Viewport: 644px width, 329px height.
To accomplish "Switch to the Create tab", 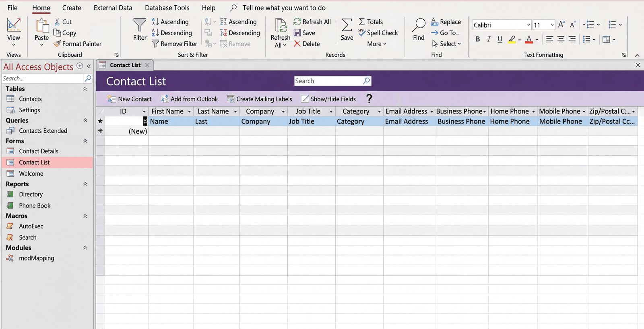I will tap(72, 8).
